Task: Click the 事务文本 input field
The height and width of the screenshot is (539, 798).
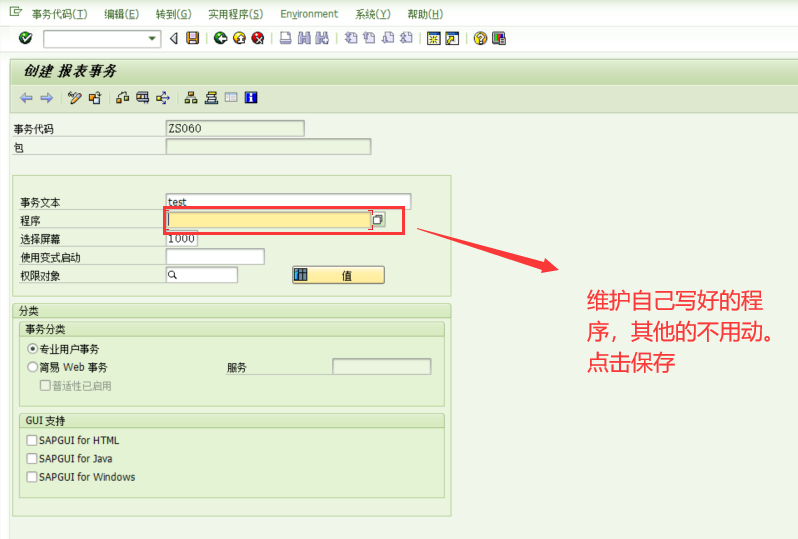Action: (288, 202)
